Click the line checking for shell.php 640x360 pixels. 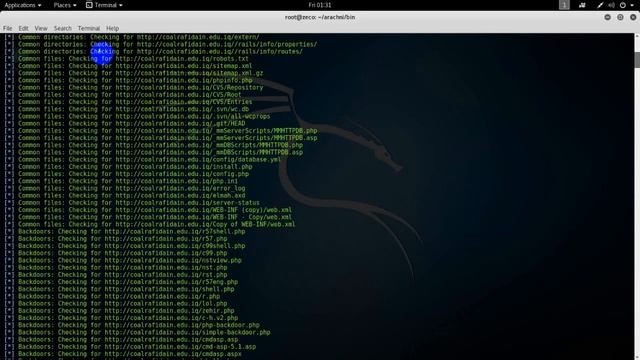pyautogui.click(x=119, y=289)
